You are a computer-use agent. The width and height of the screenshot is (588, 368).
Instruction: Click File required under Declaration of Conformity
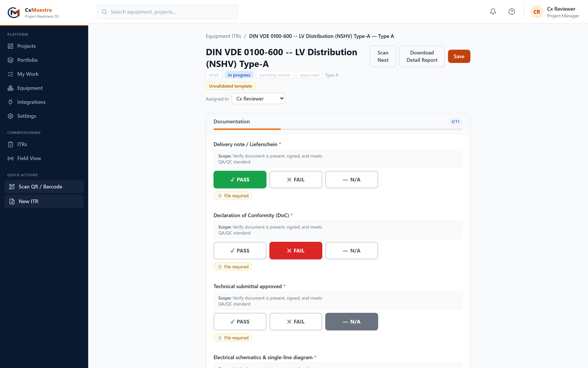point(232,267)
